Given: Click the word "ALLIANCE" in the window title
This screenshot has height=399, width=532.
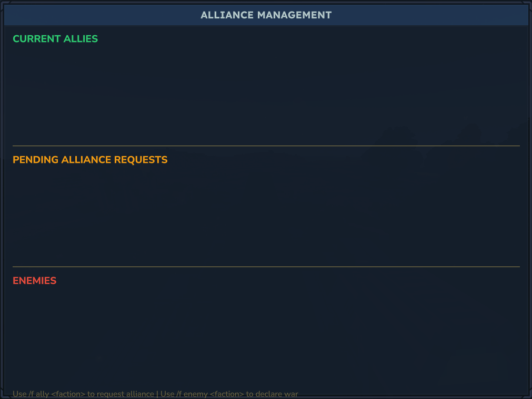Looking at the screenshot, I should (x=227, y=15).
